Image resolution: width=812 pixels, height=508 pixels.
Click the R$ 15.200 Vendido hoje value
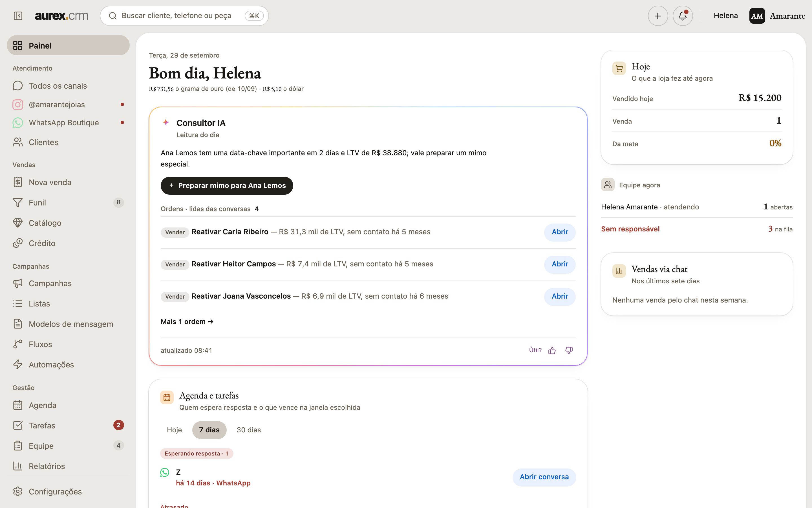tap(760, 98)
